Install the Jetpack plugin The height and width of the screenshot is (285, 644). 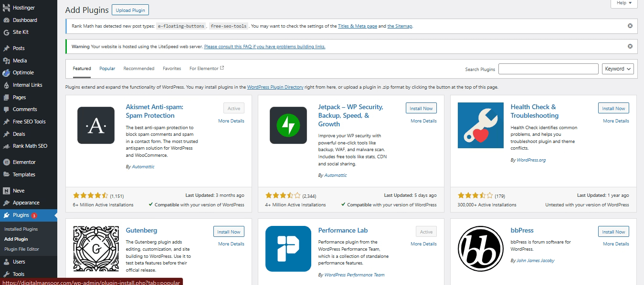coord(421,108)
